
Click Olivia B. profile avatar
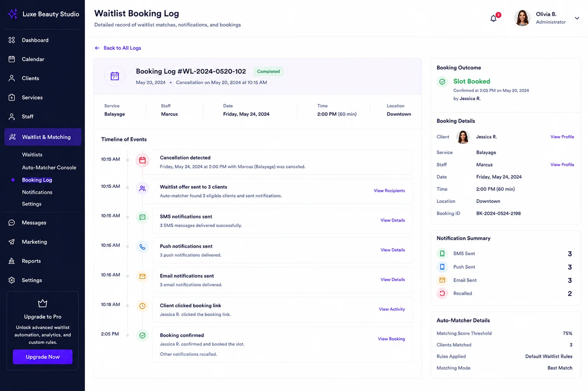coord(522,18)
